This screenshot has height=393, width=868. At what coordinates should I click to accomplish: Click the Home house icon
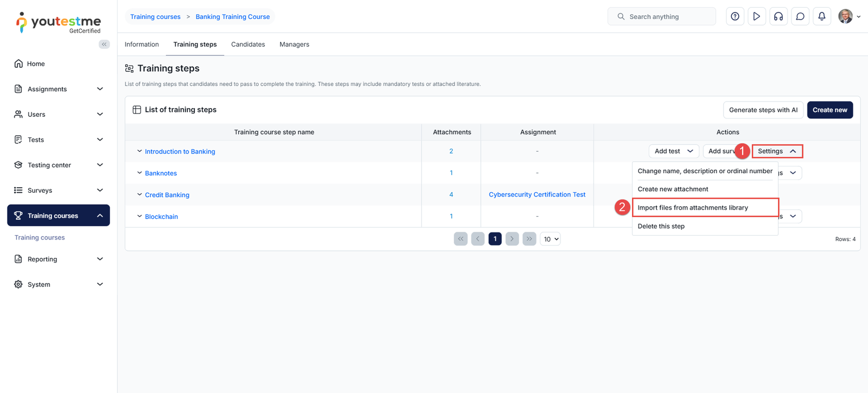click(18, 64)
